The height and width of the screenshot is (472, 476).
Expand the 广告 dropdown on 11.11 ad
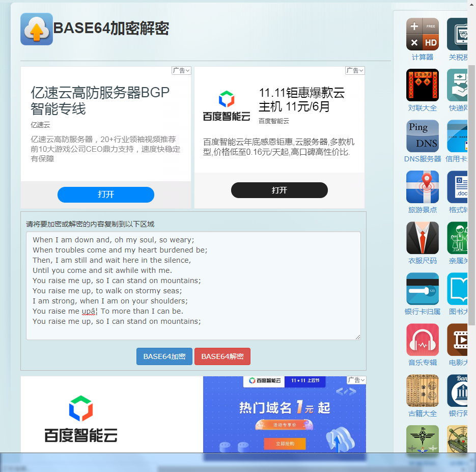(x=355, y=70)
